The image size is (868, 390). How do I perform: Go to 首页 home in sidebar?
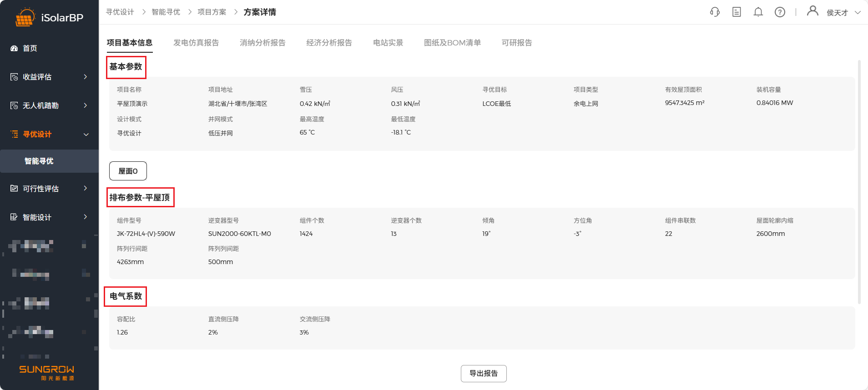pyautogui.click(x=30, y=48)
